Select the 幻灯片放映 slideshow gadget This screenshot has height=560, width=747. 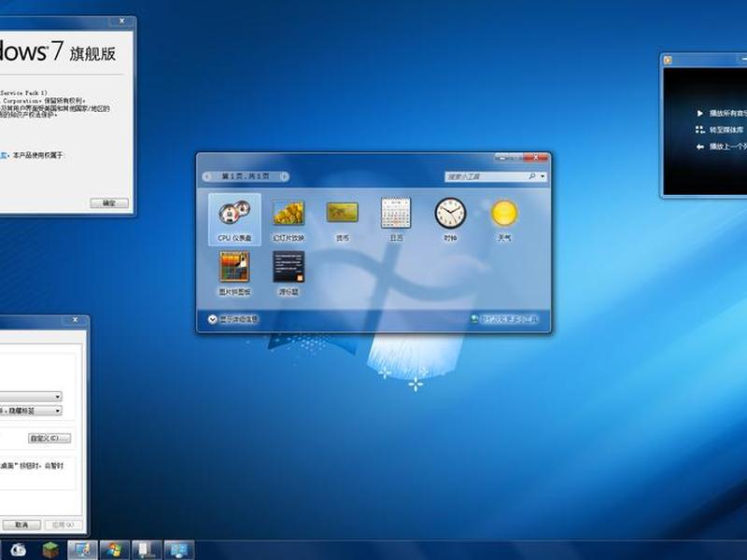pyautogui.click(x=289, y=219)
